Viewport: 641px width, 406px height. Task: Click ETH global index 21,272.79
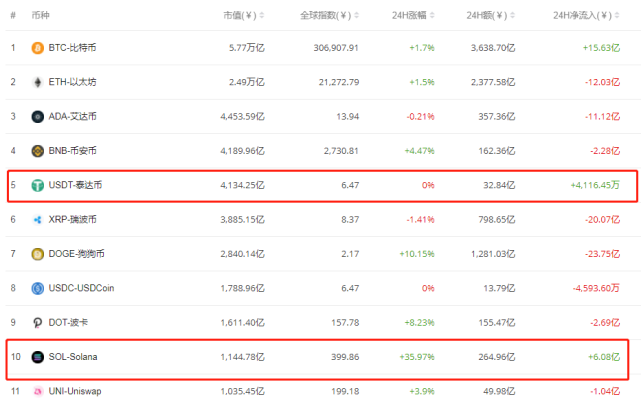(x=339, y=82)
